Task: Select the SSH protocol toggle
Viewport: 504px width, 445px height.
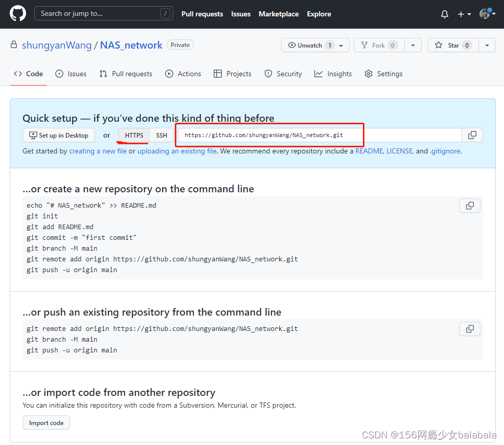Action: point(162,136)
